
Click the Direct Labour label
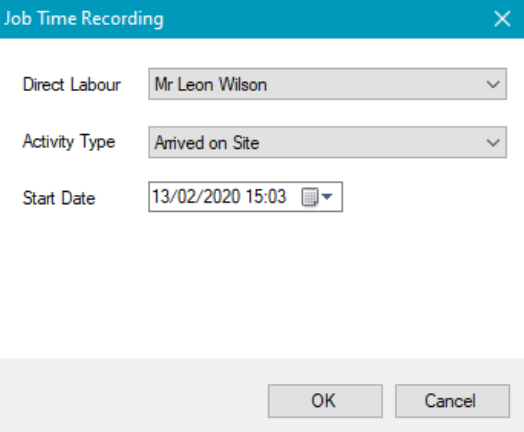click(72, 84)
